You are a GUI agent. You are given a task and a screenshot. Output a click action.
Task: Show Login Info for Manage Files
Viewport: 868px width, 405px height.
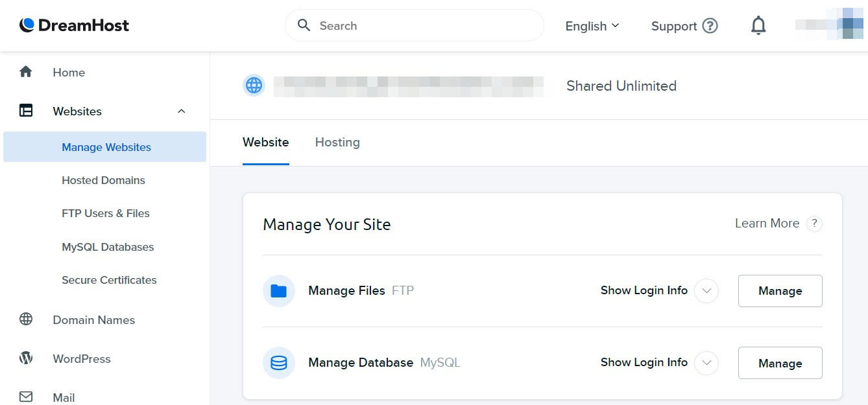[x=644, y=290]
